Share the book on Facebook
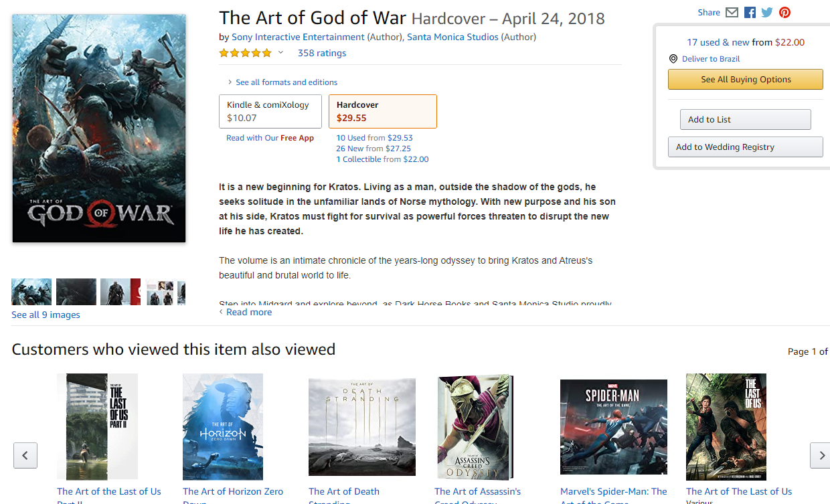Image resolution: width=830 pixels, height=504 pixels. coord(750,13)
